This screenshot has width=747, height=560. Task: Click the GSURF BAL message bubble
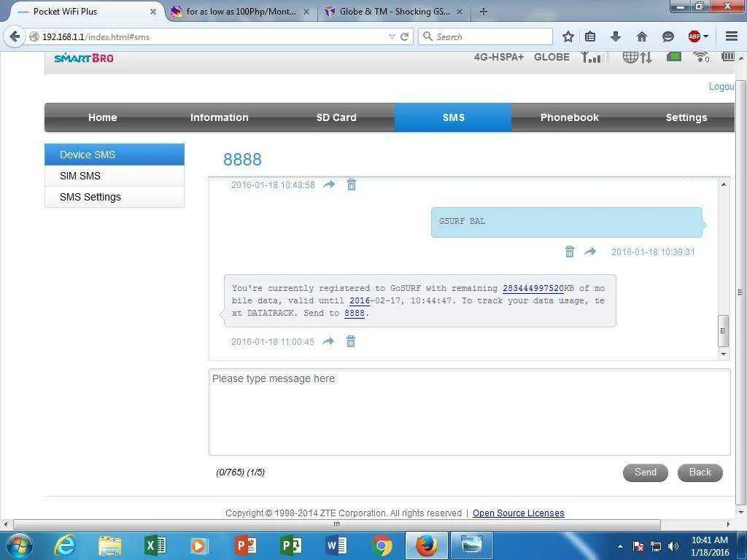pos(567,222)
